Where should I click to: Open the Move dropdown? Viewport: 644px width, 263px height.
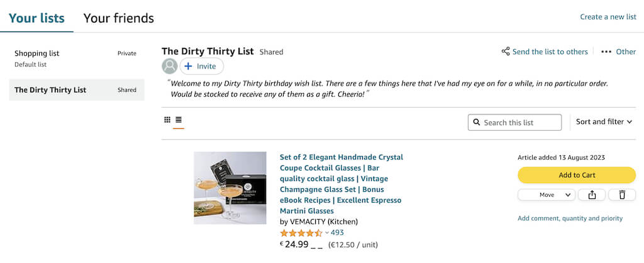547,195
